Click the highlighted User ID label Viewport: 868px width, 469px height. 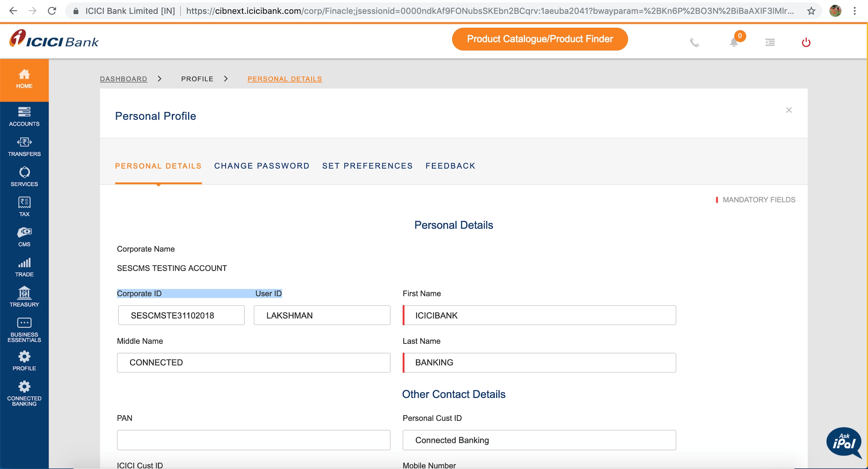pyautogui.click(x=268, y=293)
